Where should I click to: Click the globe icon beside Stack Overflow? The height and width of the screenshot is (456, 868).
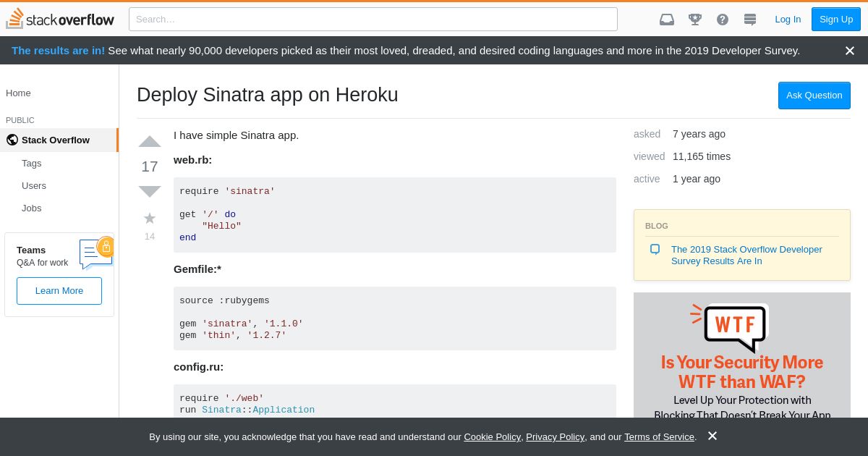coord(12,140)
